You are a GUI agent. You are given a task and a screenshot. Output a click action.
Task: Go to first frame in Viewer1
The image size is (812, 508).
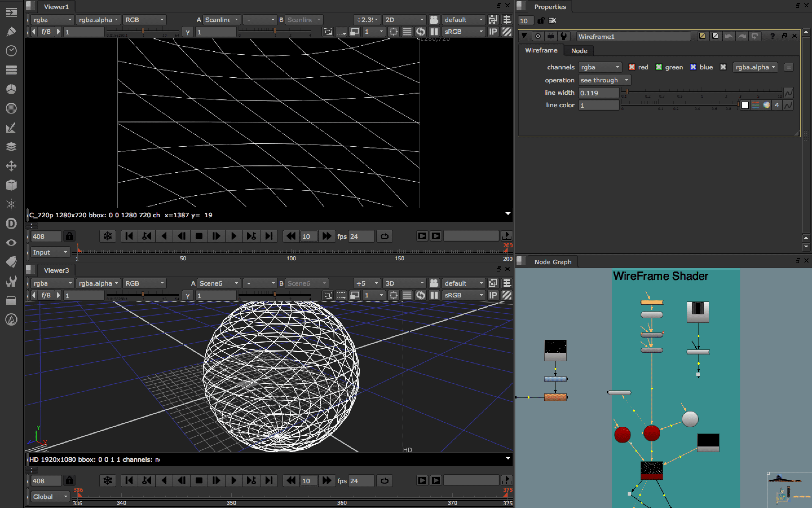(129, 236)
